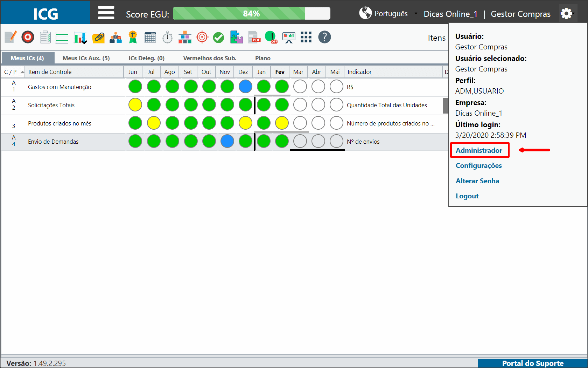Click the puzzle pieces icon
Image resolution: width=588 pixels, height=368 pixels.
pos(237,37)
